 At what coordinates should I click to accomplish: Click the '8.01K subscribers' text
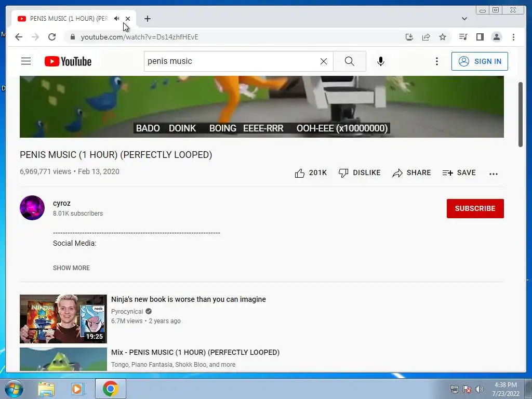point(78,214)
